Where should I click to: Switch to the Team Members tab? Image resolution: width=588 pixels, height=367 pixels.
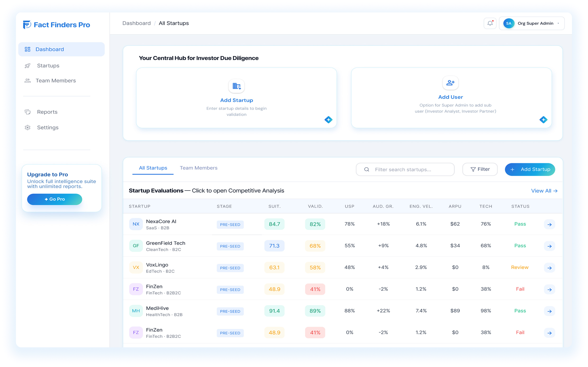point(198,168)
